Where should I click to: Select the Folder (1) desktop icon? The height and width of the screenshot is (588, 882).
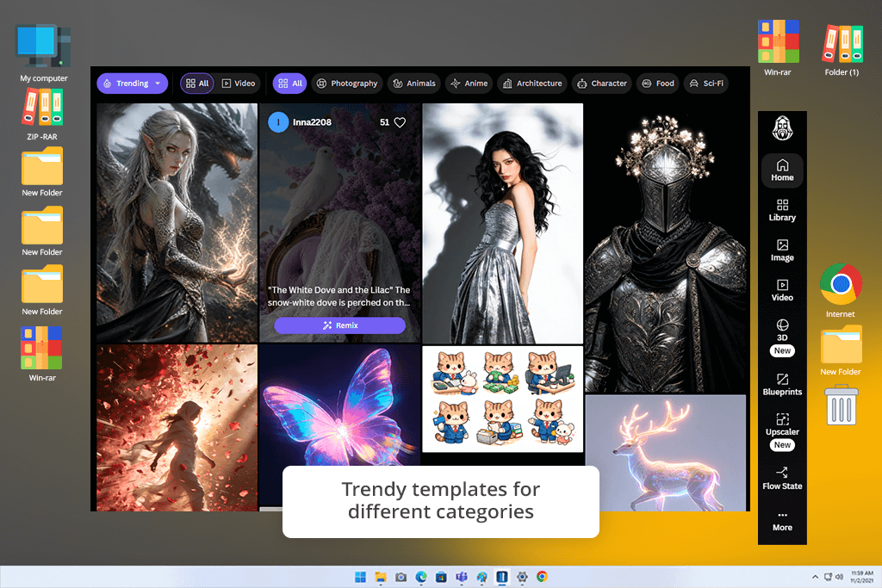coord(842,51)
